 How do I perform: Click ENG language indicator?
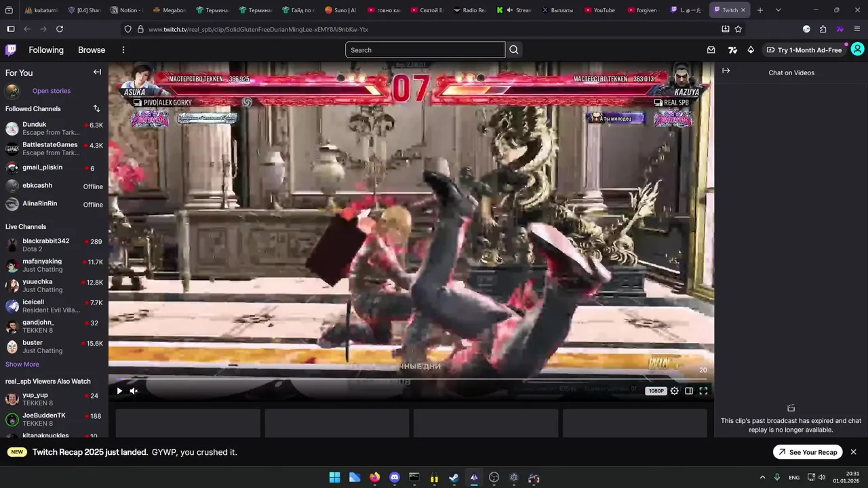tap(794, 477)
